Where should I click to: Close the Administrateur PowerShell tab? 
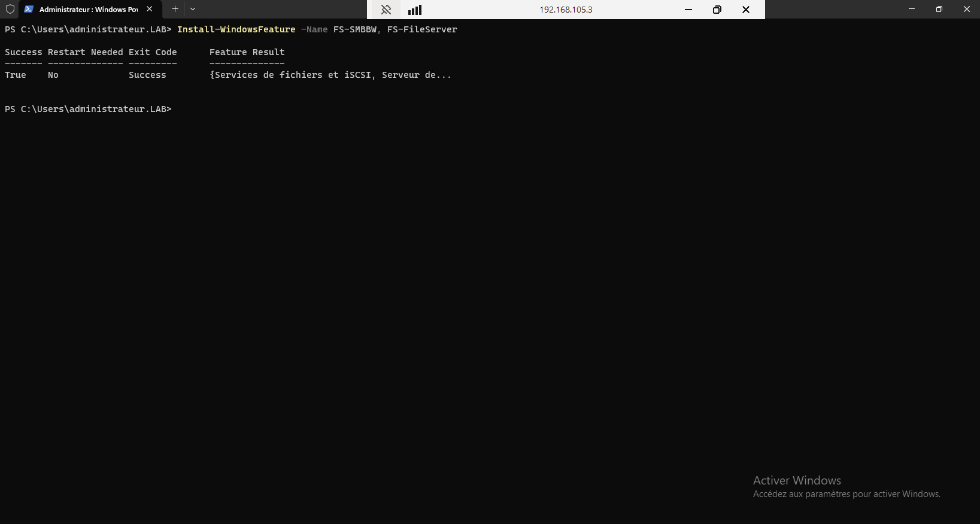(x=150, y=9)
